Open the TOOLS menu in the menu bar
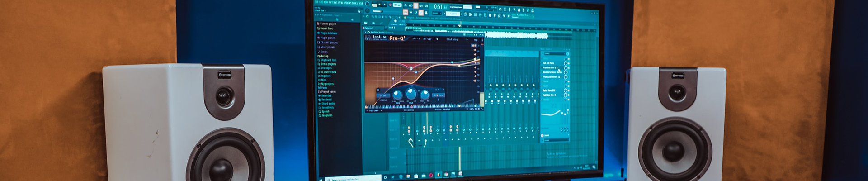The image size is (868, 181). (x=355, y=3)
